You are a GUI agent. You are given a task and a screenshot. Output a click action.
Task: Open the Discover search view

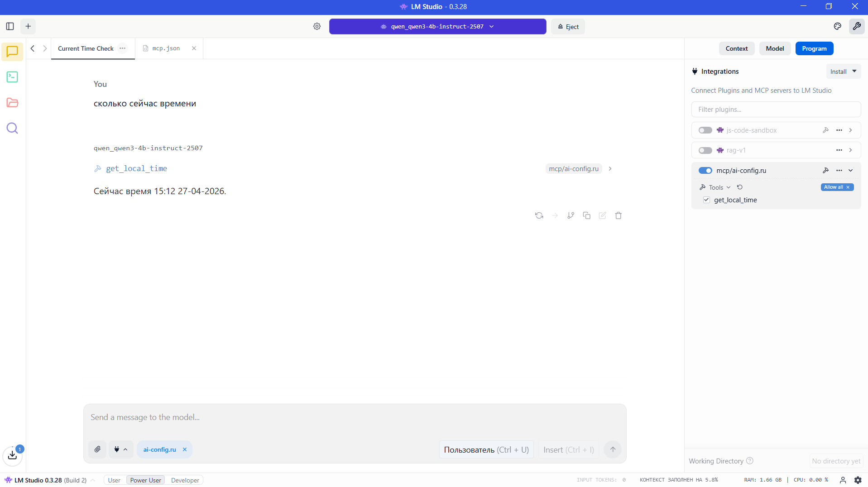12,129
